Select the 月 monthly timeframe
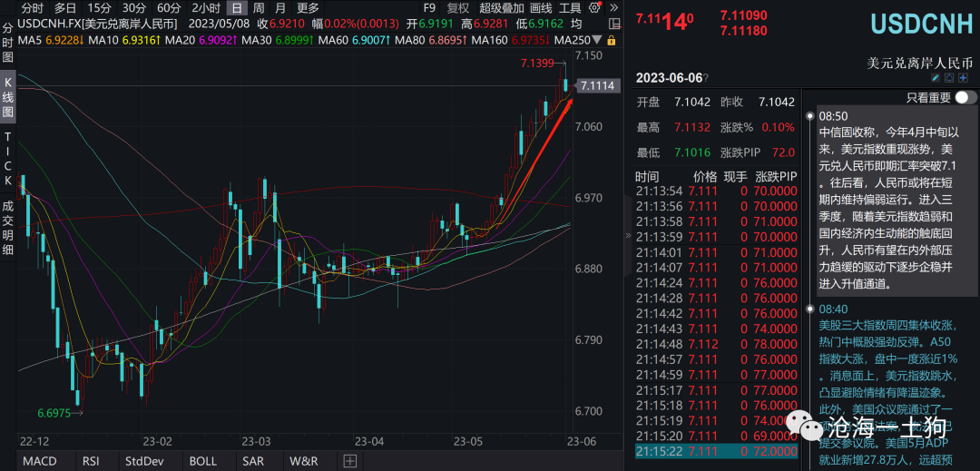Screen dimensions: 980x471 click(280, 8)
